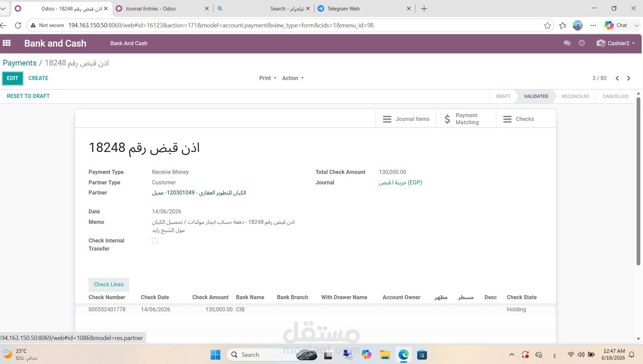Open the Odoo apps grid menu
The image size is (643, 364).
pos(7,43)
